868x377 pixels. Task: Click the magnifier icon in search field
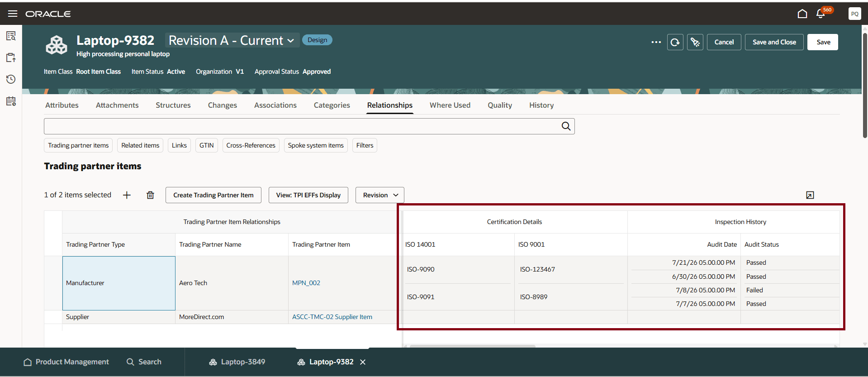(x=566, y=126)
